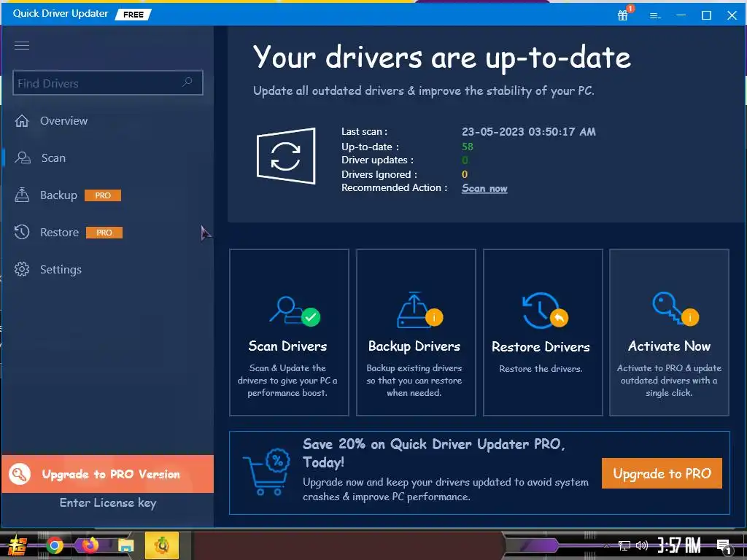The width and height of the screenshot is (747, 560).
Task: Open the hamburger menu in the sidebar
Action: pos(22,45)
